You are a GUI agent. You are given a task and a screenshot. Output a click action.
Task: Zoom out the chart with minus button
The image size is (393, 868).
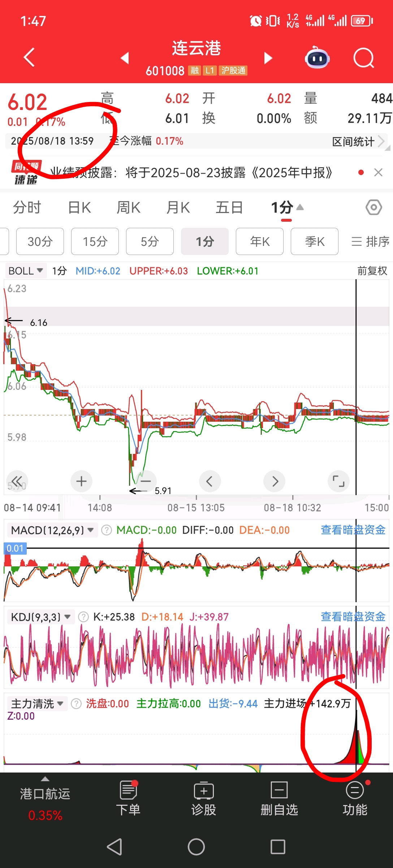[x=146, y=481]
